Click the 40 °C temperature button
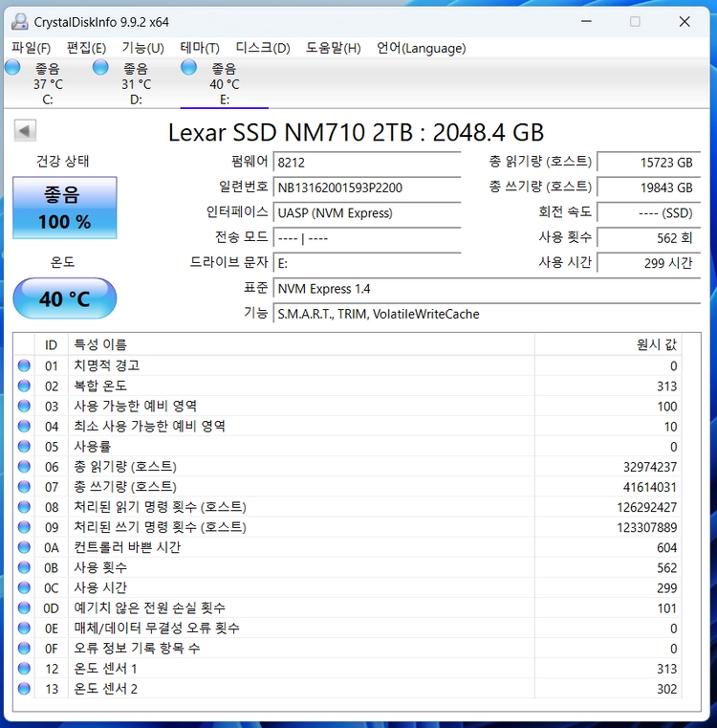The image size is (717, 728). 64,298
